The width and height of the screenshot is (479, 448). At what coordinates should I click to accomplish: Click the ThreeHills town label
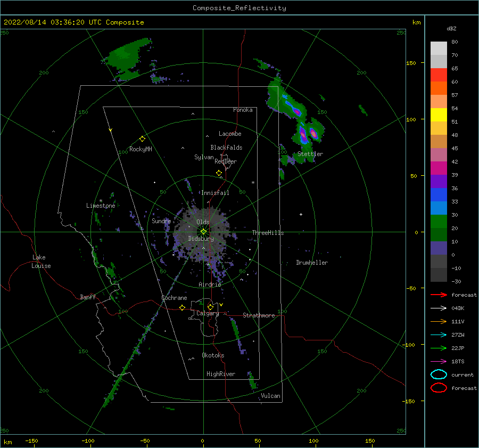(268, 233)
